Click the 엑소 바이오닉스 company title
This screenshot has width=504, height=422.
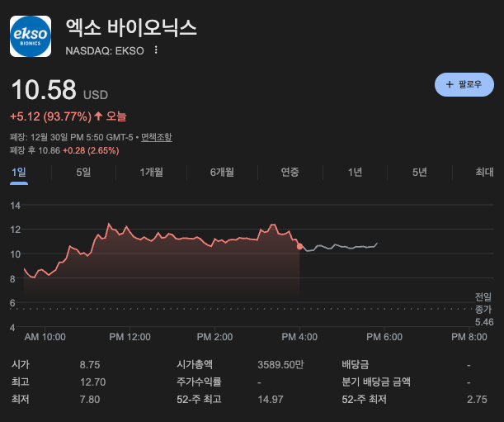click(131, 27)
